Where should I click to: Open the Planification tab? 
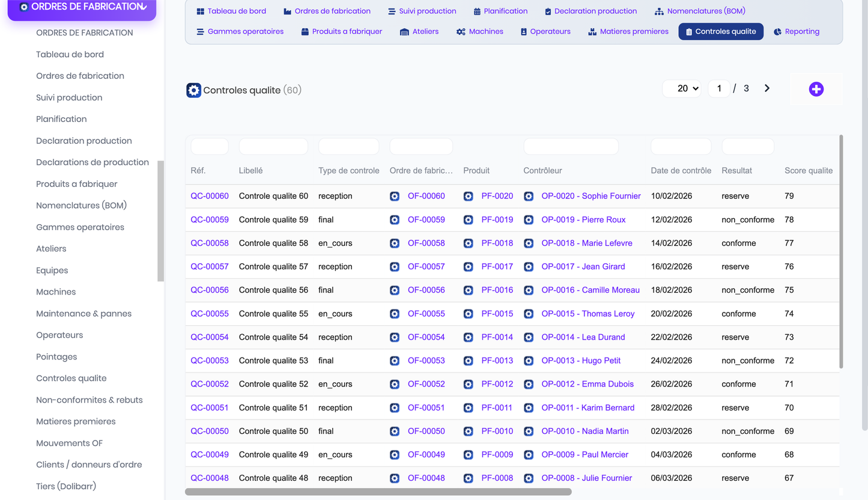coord(500,11)
